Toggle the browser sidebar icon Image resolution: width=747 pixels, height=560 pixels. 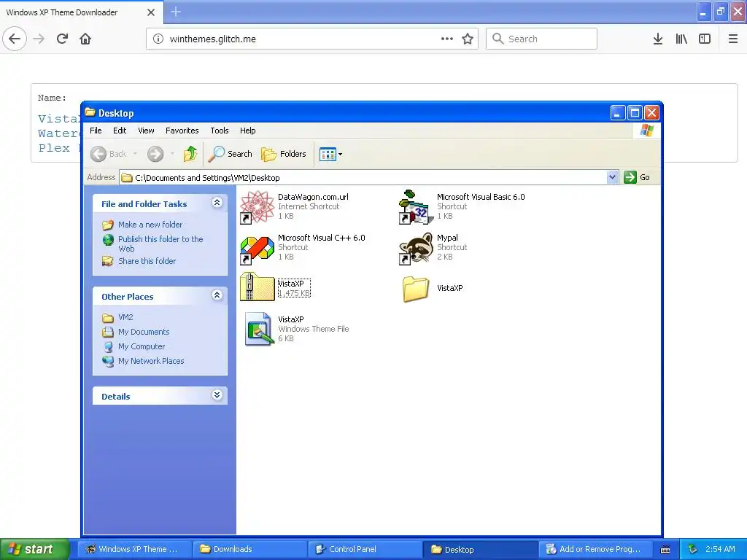[x=705, y=39]
